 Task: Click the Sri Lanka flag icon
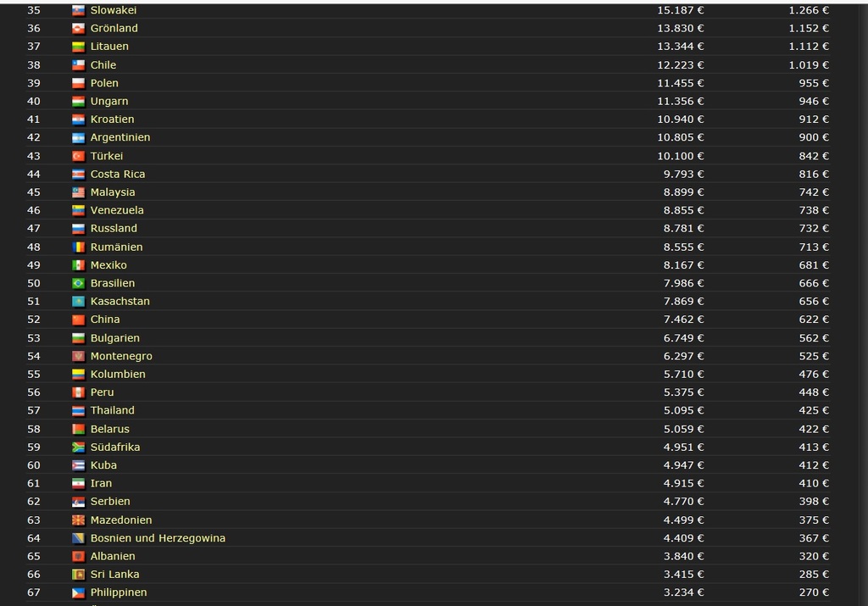tap(78, 575)
